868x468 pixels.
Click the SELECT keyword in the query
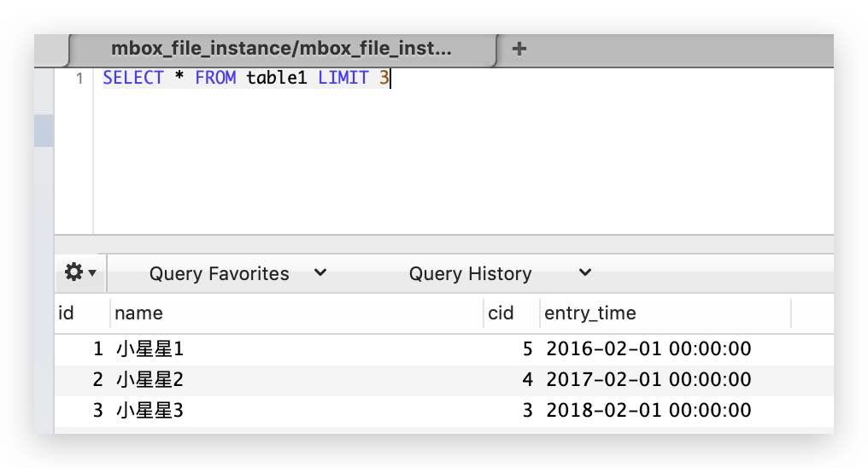point(133,78)
